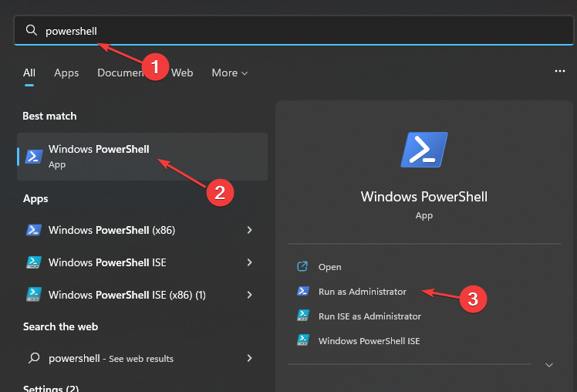The height and width of the screenshot is (392, 577).
Task: Expand Windows PowerShell (x86) chevron
Action: (249, 230)
